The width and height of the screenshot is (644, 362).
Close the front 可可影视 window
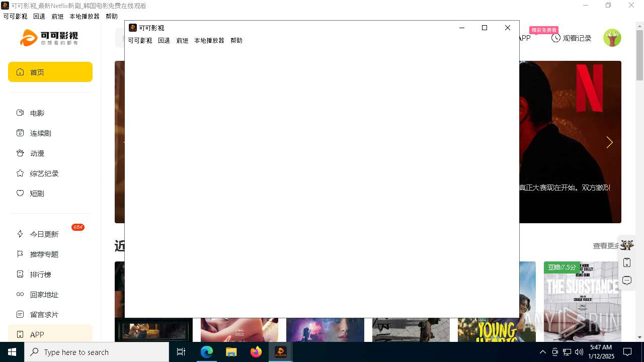[x=508, y=28]
